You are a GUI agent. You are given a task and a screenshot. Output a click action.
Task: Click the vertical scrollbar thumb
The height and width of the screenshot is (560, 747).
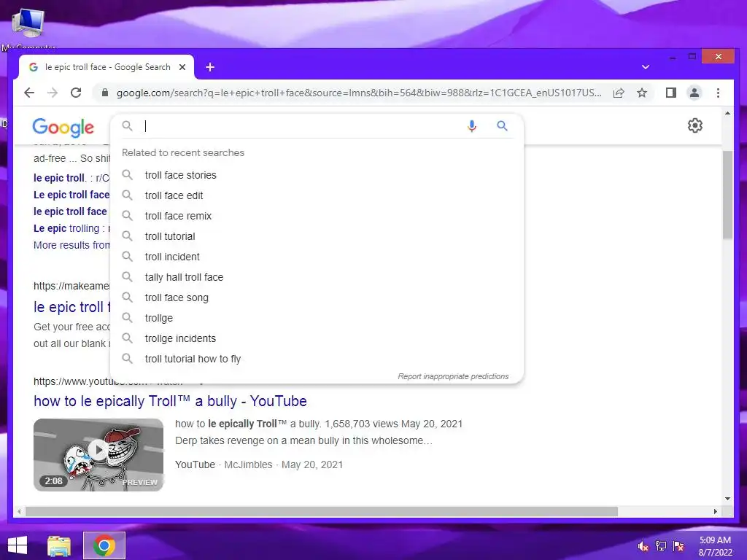click(x=727, y=195)
